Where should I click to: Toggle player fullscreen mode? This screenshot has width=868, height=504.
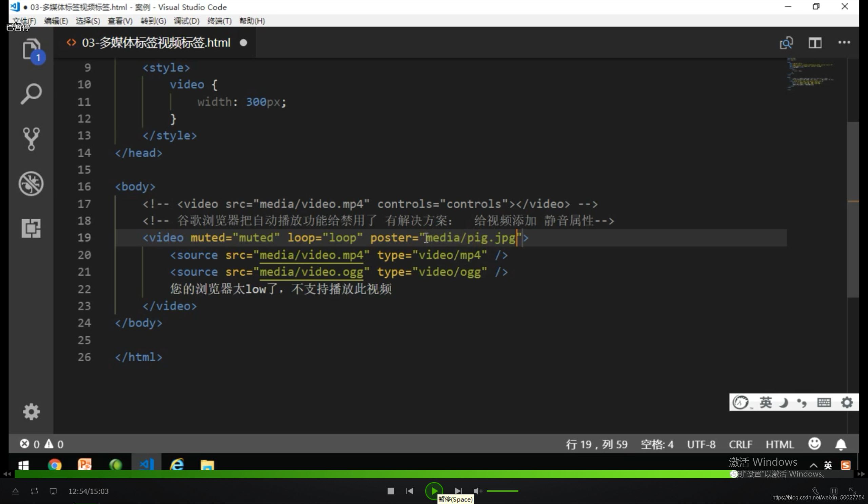[852, 490]
